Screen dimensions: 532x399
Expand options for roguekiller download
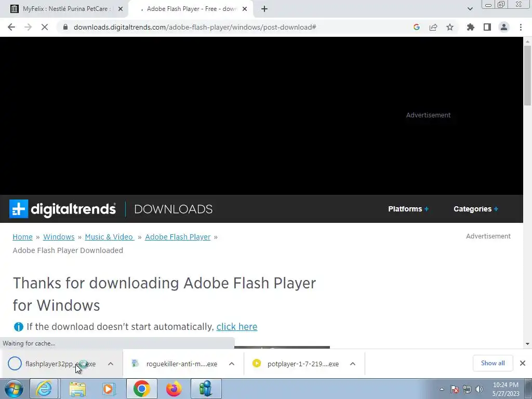coord(232,364)
